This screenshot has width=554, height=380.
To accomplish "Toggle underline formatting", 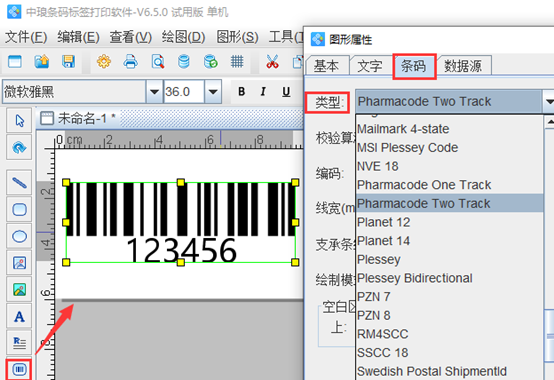I will pos(286,92).
